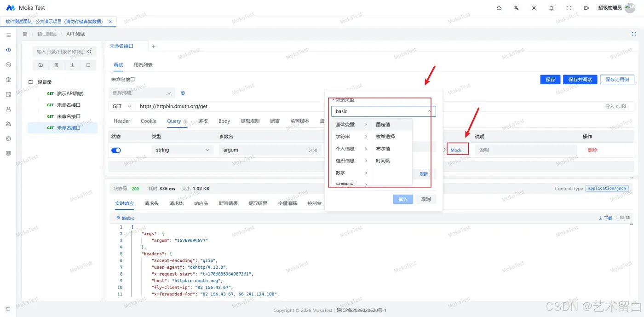Viewport: 644px width, 317px height.
Task: Toggle the argum parameter status switch
Action: click(x=116, y=150)
